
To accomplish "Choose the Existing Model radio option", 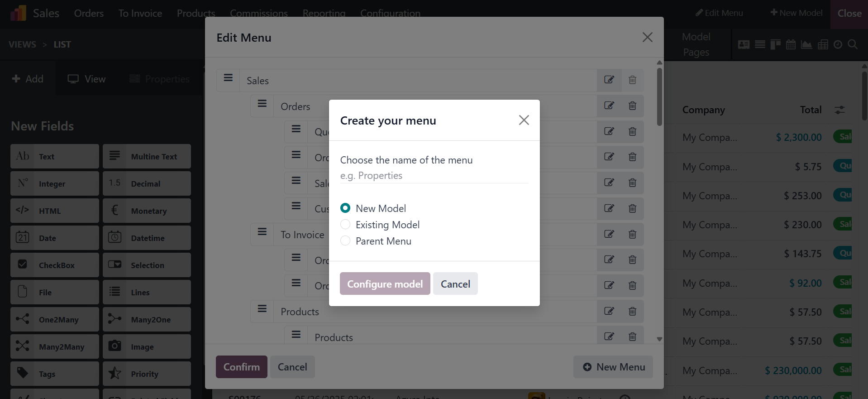I will pyautogui.click(x=345, y=225).
